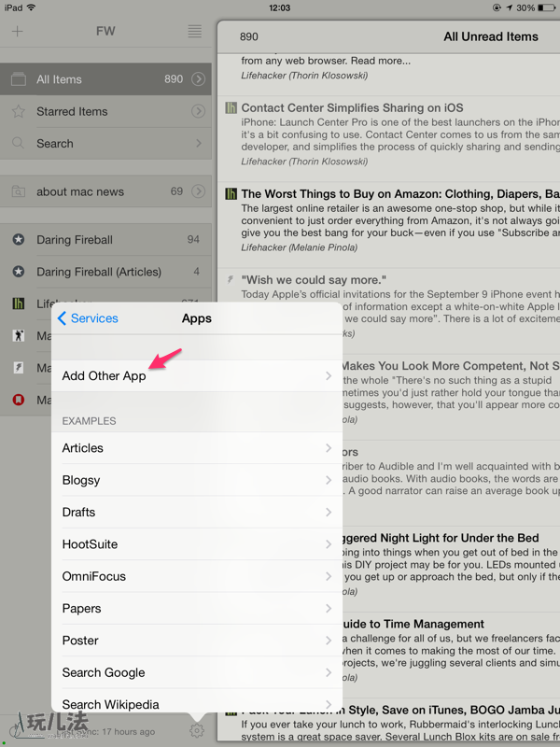Tap the 12:03 clock

[279, 7]
